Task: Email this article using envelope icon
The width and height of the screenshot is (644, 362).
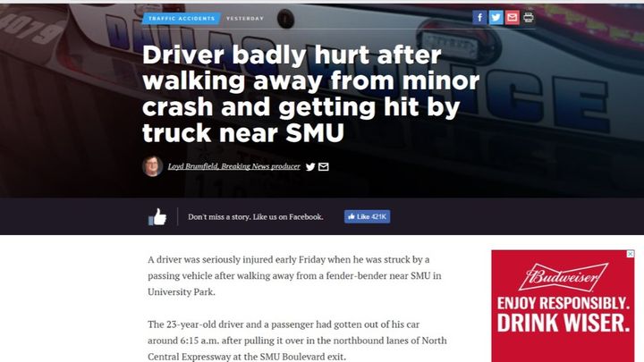Action: pyautogui.click(x=513, y=18)
